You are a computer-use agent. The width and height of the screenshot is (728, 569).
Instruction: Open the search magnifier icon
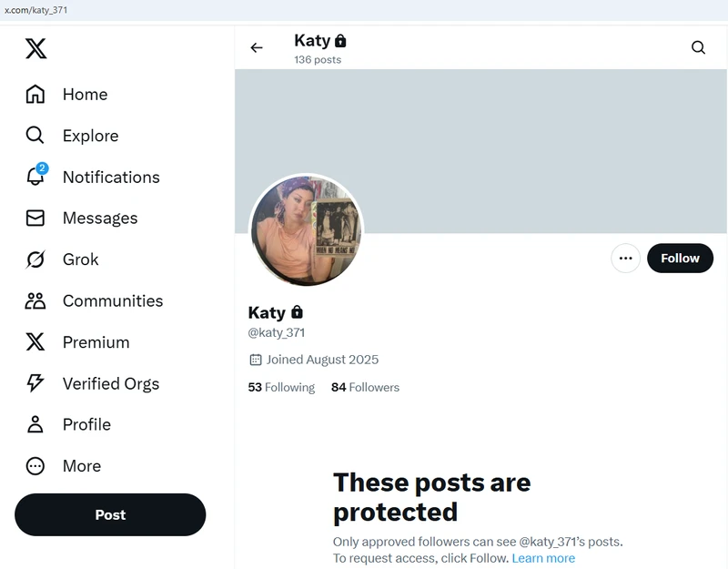[698, 47]
